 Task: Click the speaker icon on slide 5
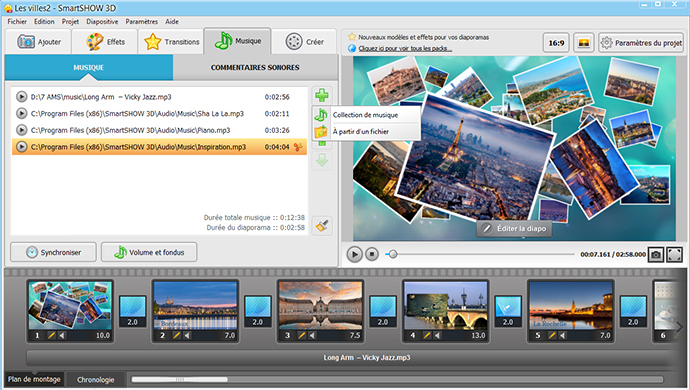click(x=563, y=335)
